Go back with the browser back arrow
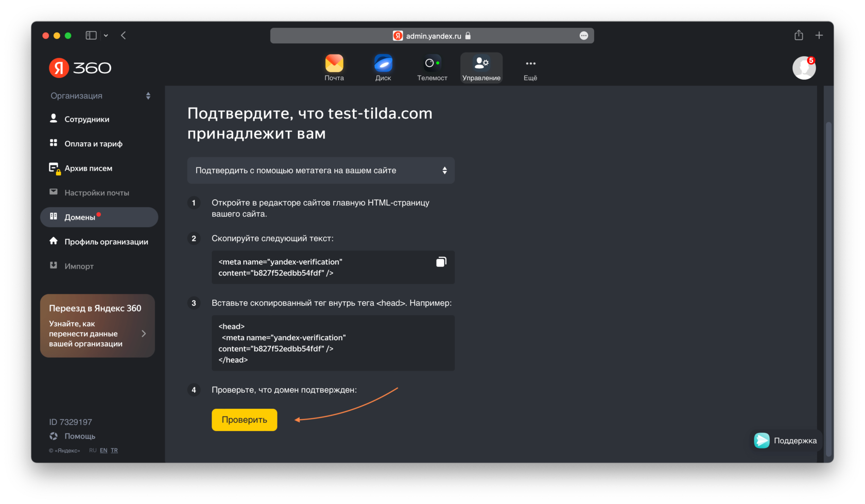 click(x=123, y=36)
